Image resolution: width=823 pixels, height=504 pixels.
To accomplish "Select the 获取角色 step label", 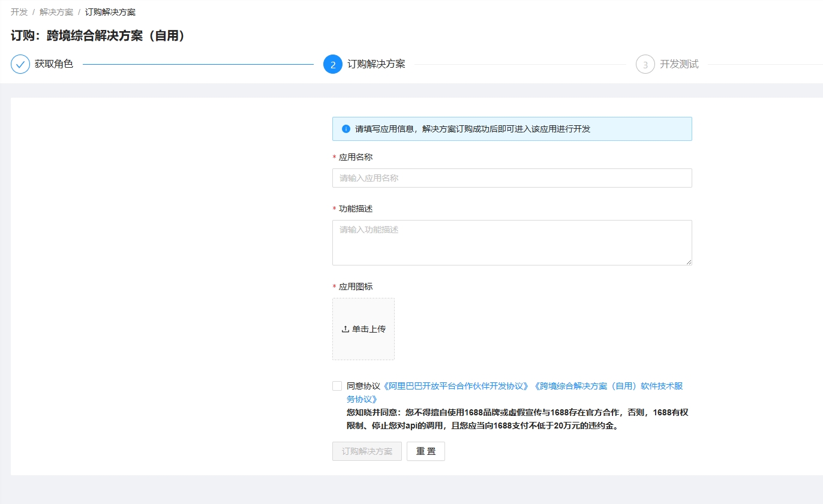I will tap(54, 64).
